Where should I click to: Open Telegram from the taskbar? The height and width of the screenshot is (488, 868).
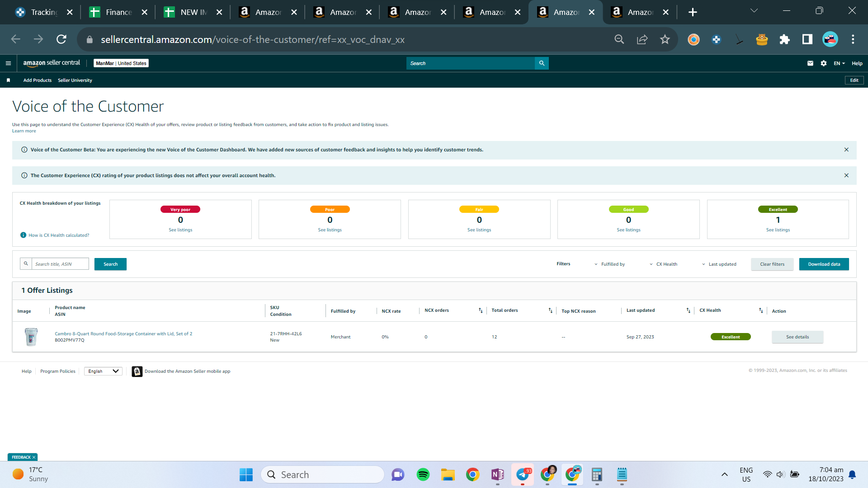(523, 474)
